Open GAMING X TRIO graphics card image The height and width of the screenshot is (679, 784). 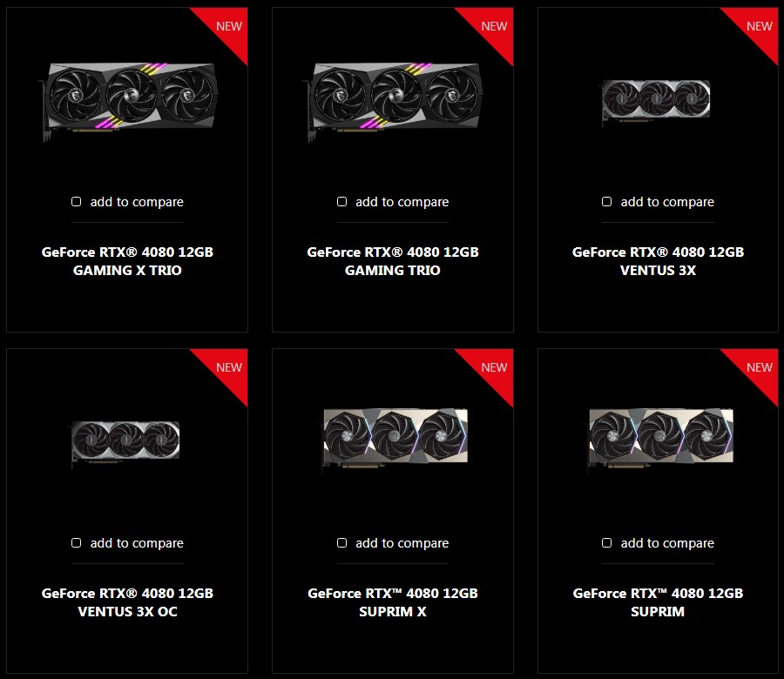[130, 100]
